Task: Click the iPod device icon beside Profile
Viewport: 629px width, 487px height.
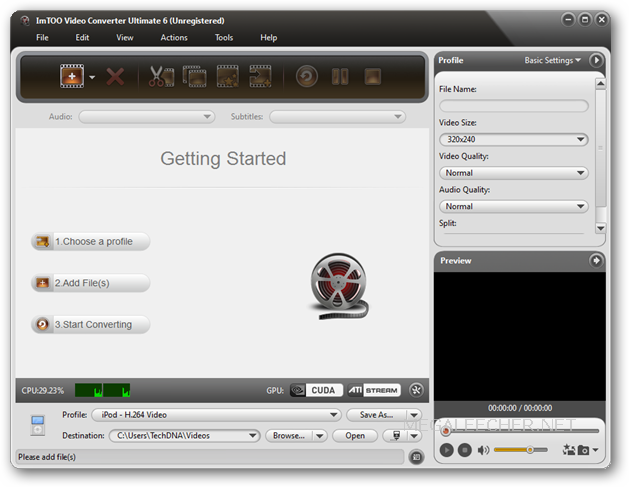Action: [38, 426]
